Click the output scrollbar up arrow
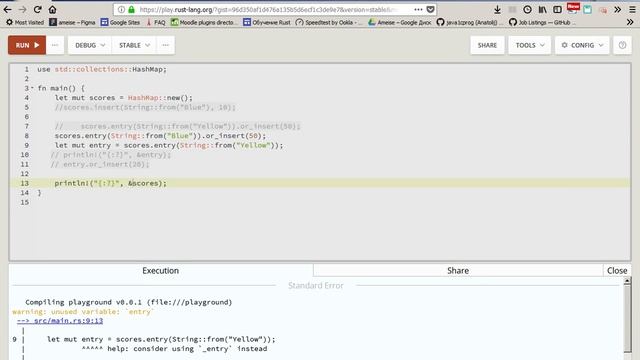Viewport: 640px width, 360px height. coord(627,281)
